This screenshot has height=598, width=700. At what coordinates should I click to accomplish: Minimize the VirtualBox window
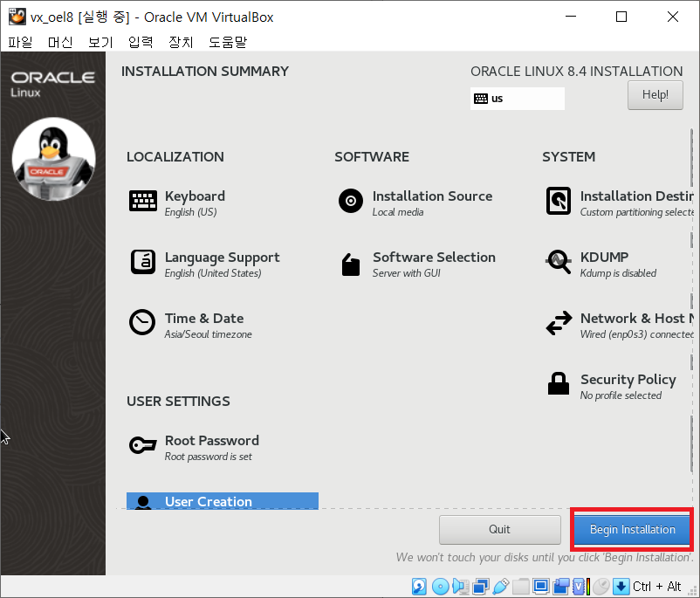pos(571,17)
